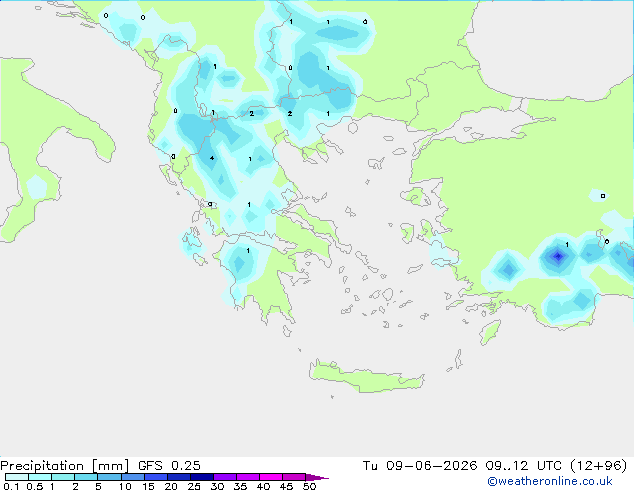Image resolution: width=634 pixels, height=490 pixels.
Task: Click the 'Precipitation [mm]' title text
Action: pos(65,466)
